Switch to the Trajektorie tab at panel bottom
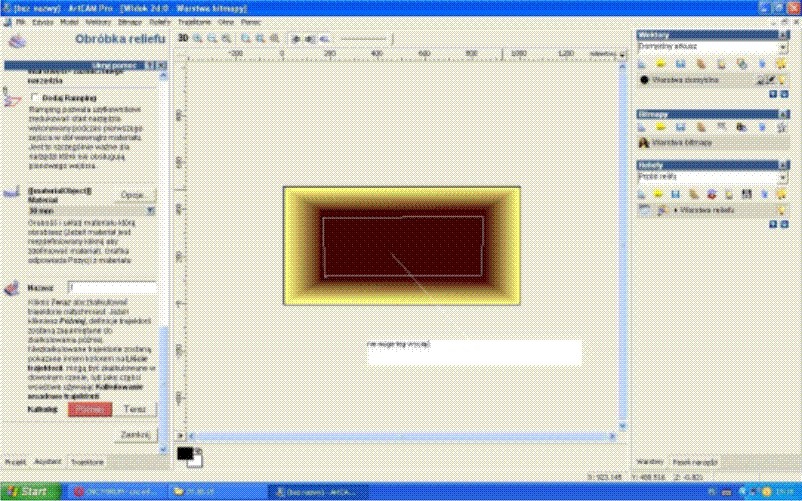802x501 pixels. 87,462
